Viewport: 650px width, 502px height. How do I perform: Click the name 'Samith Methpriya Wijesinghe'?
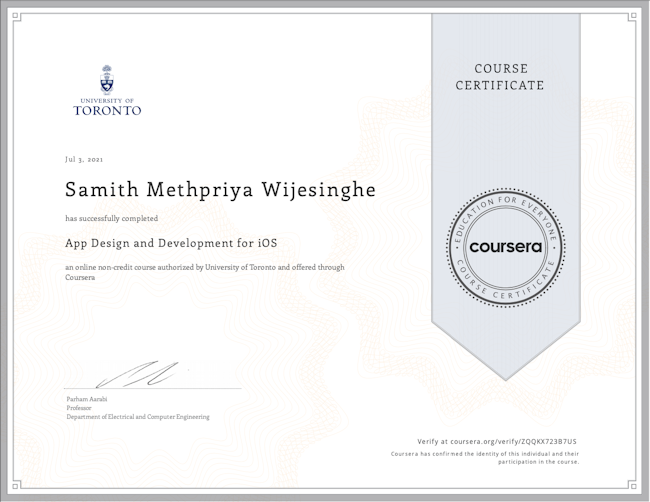point(221,190)
